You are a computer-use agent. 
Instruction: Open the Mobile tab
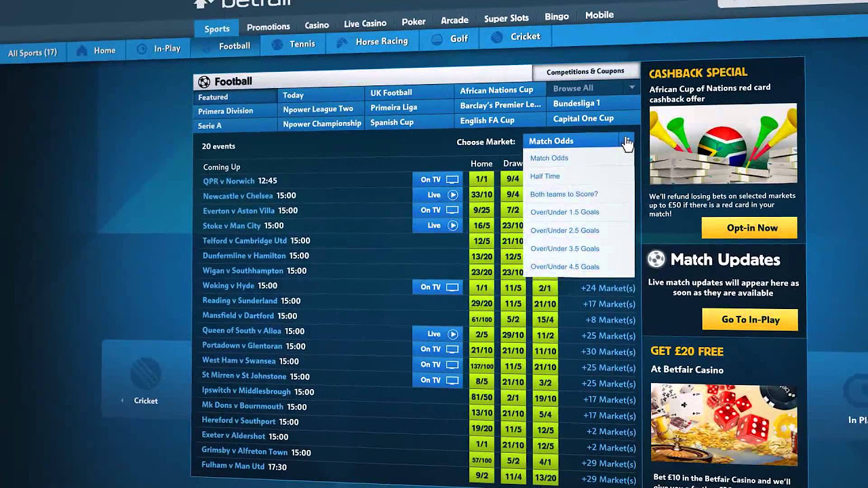[599, 15]
